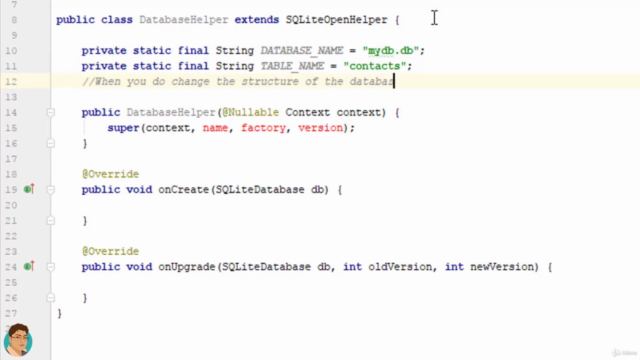Click the onCreate method name
Viewport: 640px width, 360px height.
point(184,189)
